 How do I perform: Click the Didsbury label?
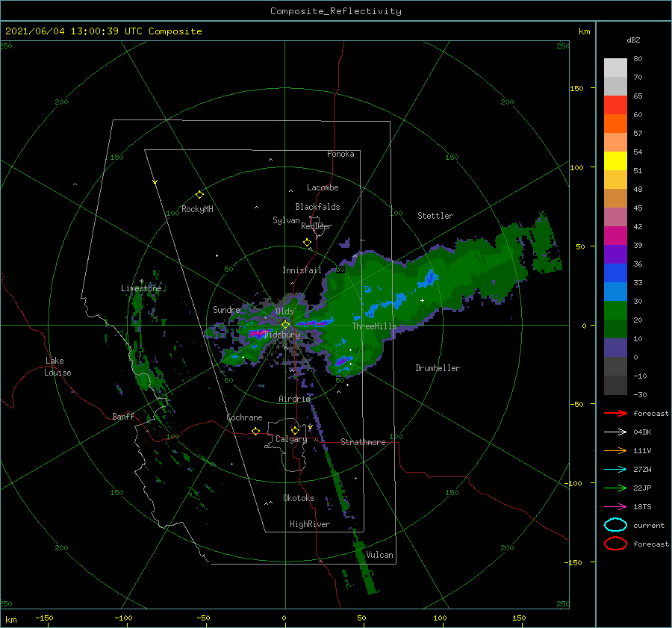(x=281, y=335)
